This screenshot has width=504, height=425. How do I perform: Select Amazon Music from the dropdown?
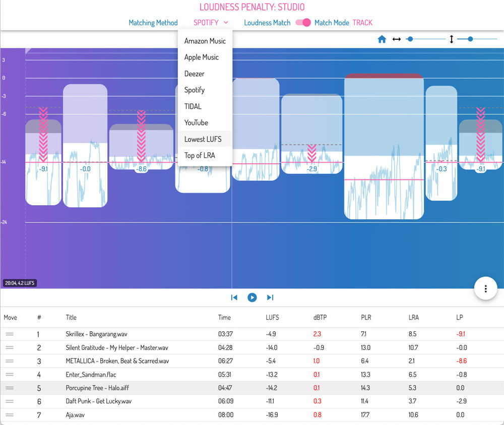pos(205,41)
